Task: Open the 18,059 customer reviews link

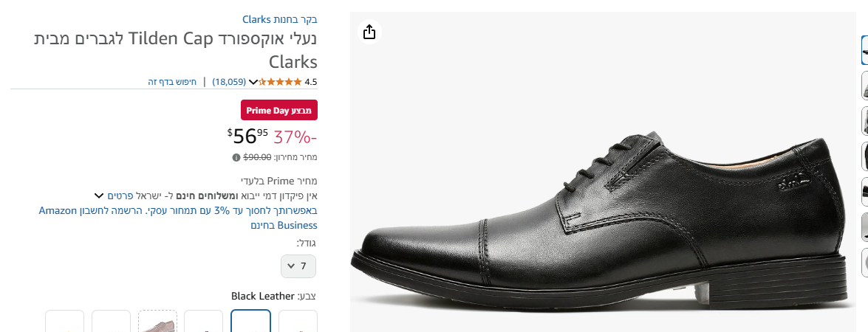Action: point(229,82)
